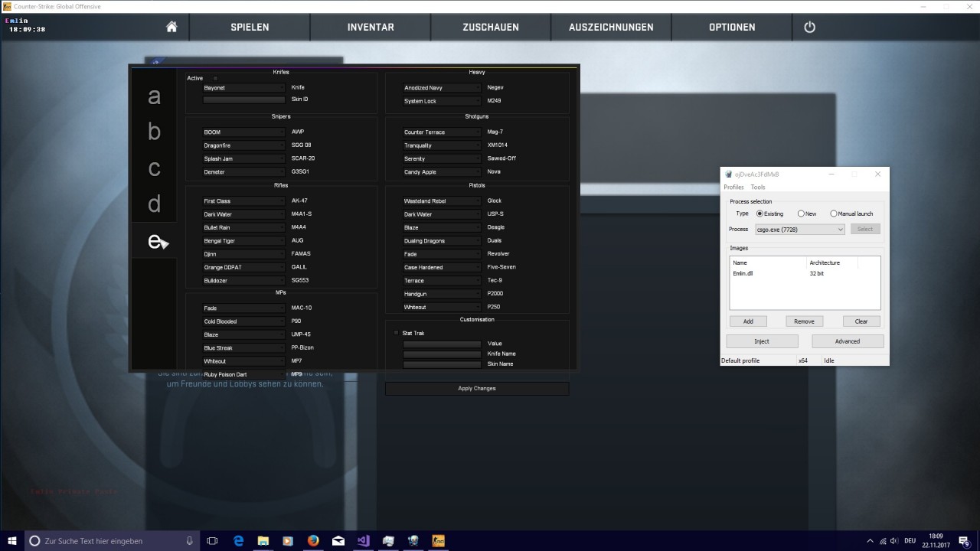
Task: Open Microsoft Edge from the taskbar
Action: coord(238,540)
